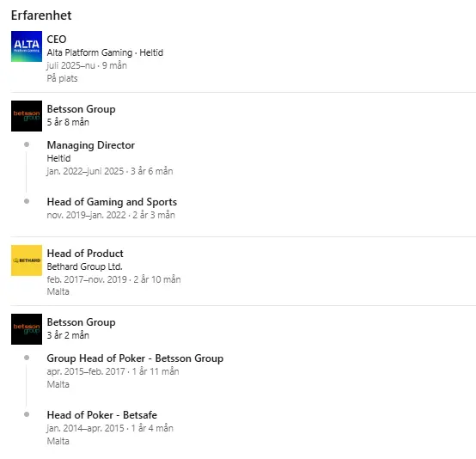
Task: Click the juli 2025–nu date line
Action: click(x=87, y=65)
